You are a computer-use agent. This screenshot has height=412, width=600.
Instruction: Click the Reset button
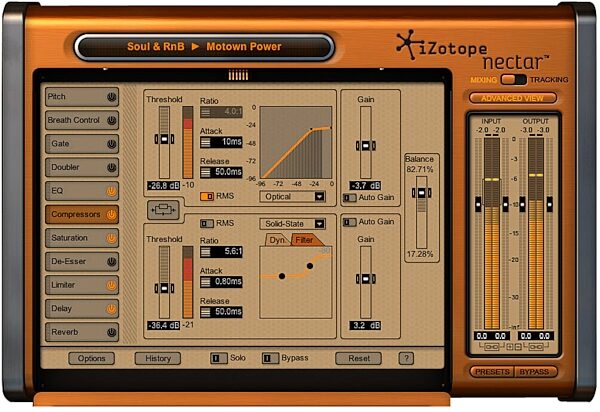click(x=359, y=359)
